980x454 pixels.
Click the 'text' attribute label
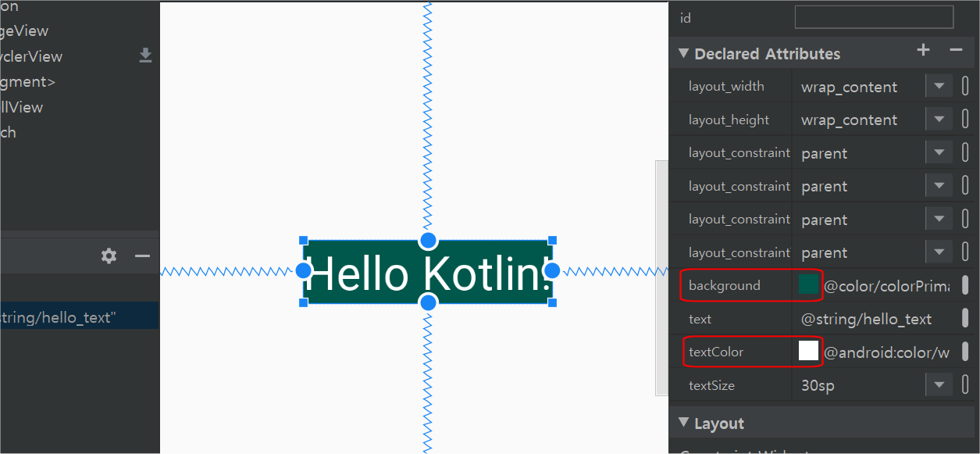pos(700,319)
